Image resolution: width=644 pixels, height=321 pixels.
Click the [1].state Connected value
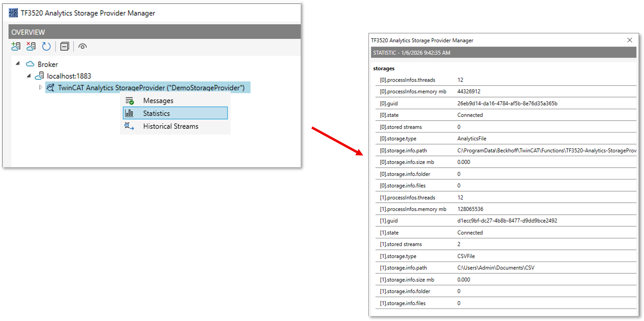coord(470,232)
